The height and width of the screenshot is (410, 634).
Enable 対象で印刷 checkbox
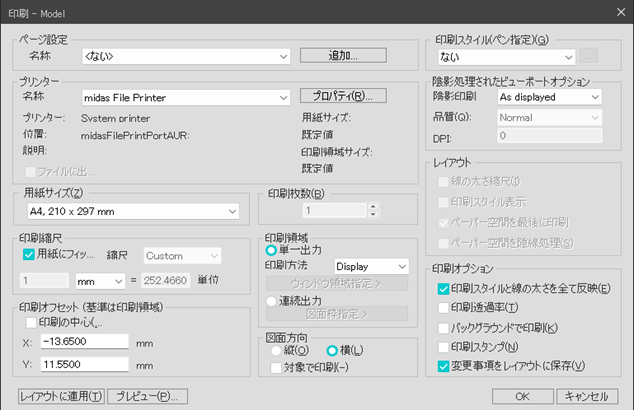(x=277, y=368)
